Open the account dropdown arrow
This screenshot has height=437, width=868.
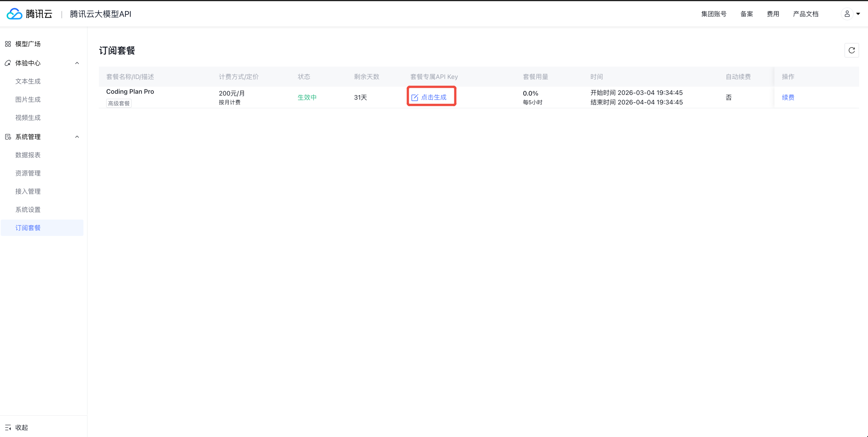pyautogui.click(x=858, y=14)
